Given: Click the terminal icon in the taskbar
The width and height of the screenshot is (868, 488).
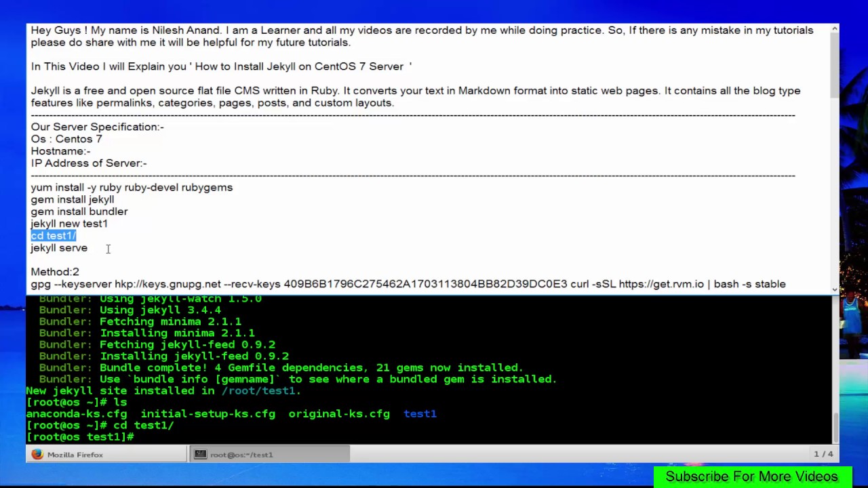Looking at the screenshot, I should (200, 455).
